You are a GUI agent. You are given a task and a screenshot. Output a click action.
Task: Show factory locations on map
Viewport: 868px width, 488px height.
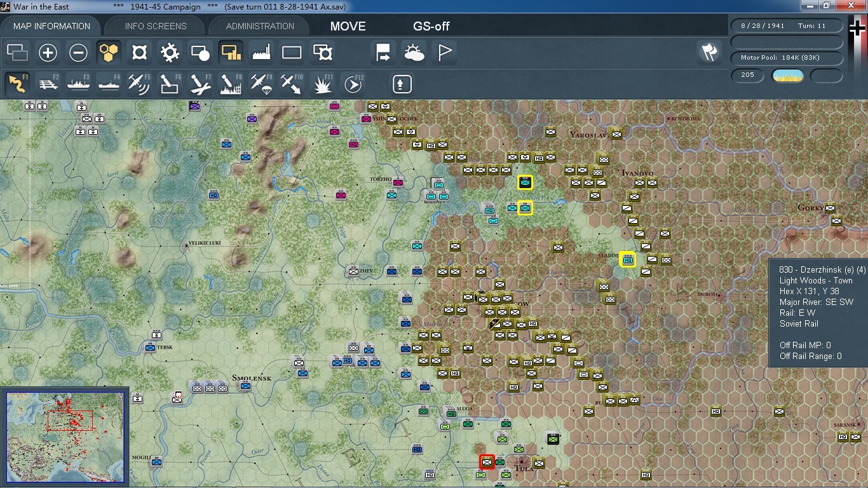(262, 52)
